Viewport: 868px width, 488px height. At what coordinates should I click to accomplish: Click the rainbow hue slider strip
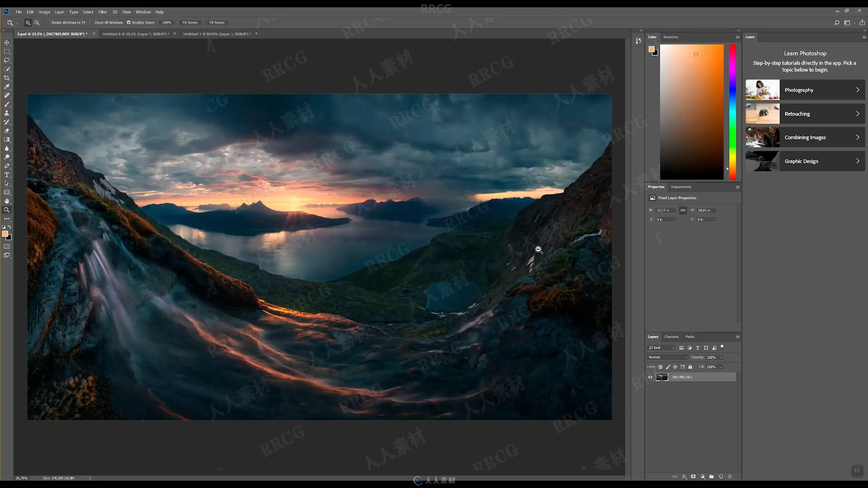[x=733, y=111]
